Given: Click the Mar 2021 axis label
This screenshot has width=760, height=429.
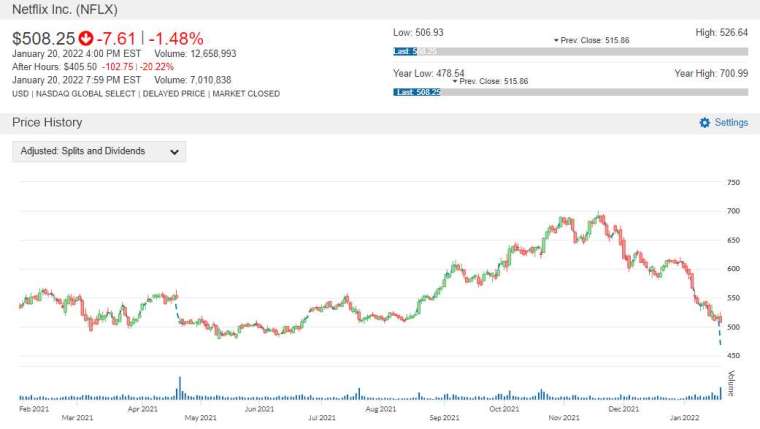Looking at the screenshot, I should click(x=78, y=417).
